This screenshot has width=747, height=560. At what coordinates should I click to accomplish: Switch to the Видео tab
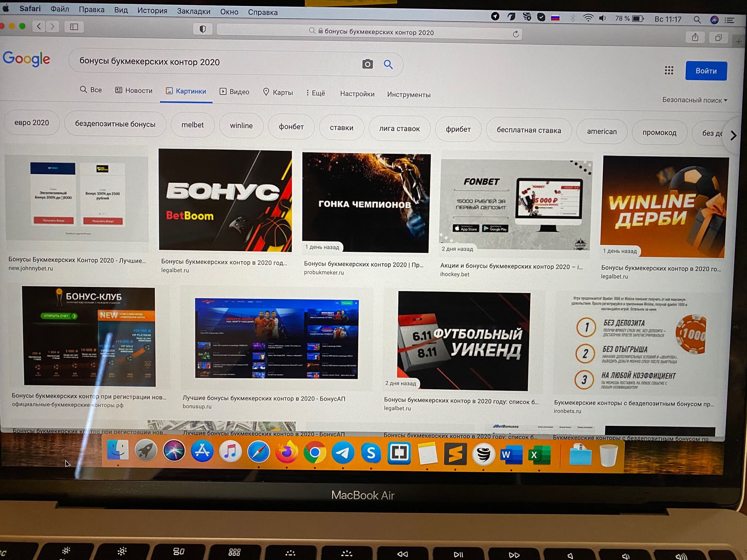(234, 91)
